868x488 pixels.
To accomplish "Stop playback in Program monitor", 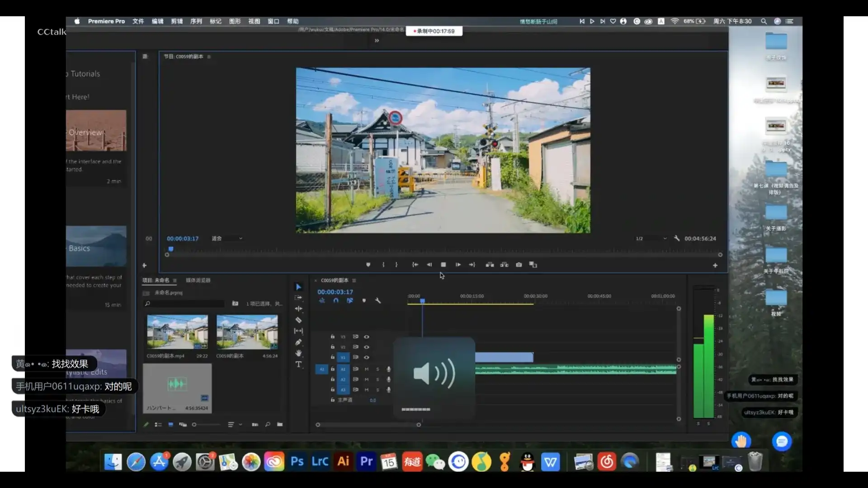I will click(x=443, y=265).
